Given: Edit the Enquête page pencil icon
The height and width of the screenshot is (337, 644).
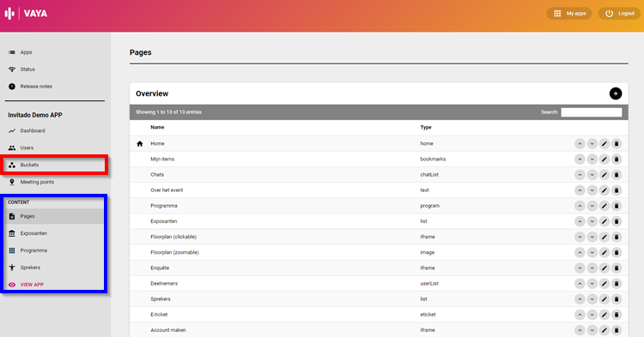Looking at the screenshot, I should (x=605, y=268).
